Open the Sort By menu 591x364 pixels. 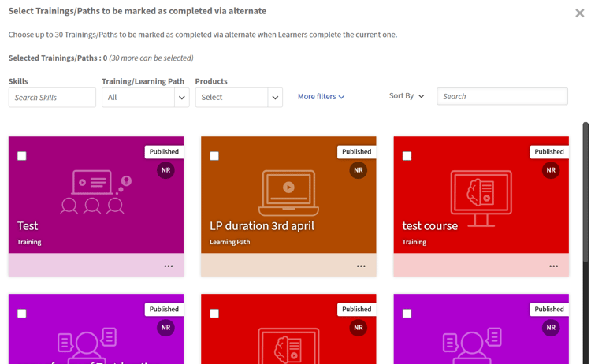[407, 96]
